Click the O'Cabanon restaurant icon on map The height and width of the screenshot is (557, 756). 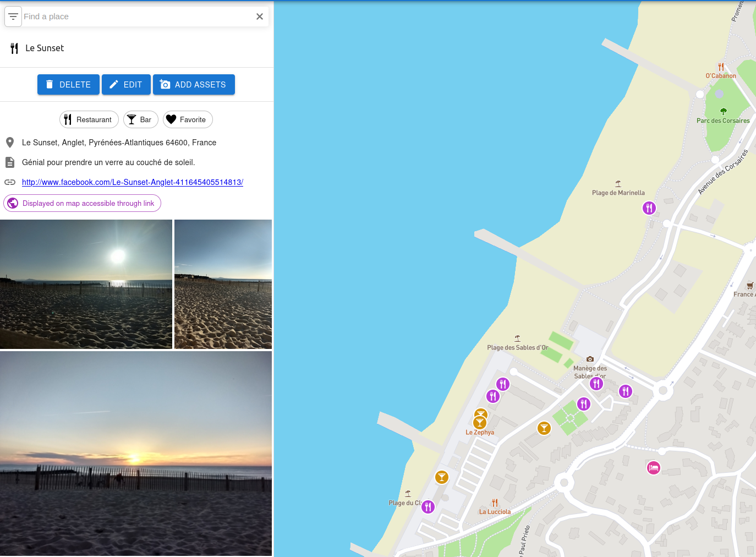coord(721,67)
